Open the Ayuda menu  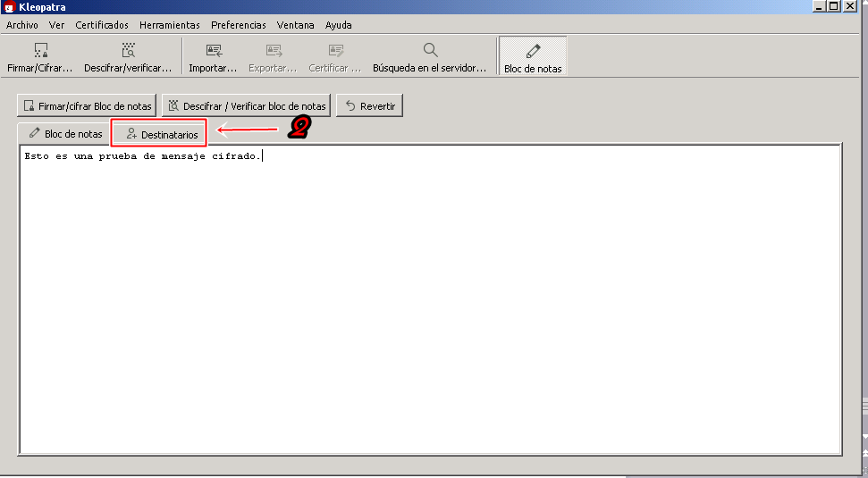click(338, 25)
